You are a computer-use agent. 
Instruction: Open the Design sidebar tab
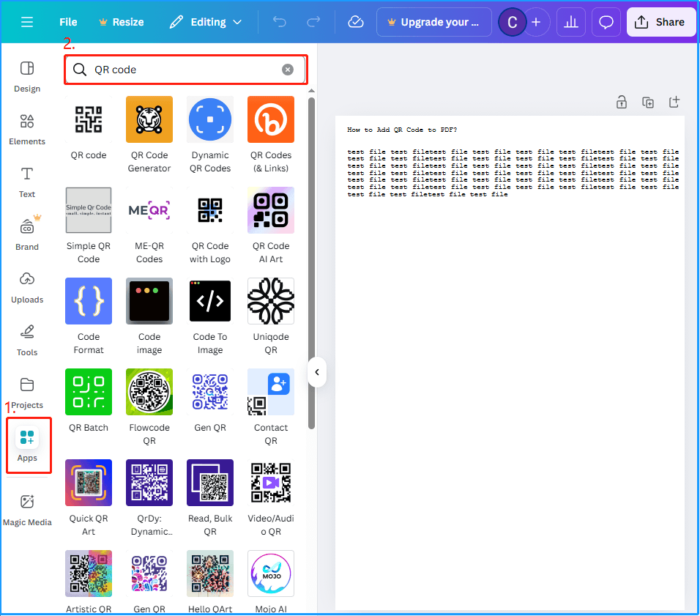tap(27, 77)
